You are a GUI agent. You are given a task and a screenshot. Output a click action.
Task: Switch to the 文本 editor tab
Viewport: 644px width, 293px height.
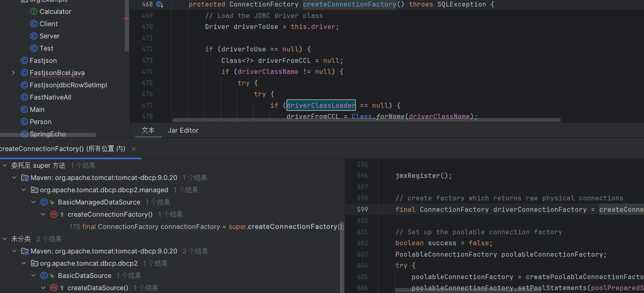148,130
